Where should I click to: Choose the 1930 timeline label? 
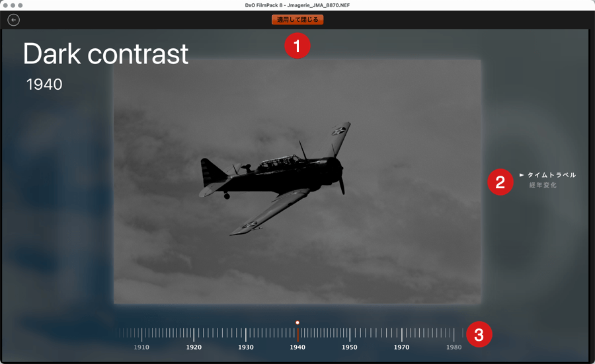click(x=246, y=347)
